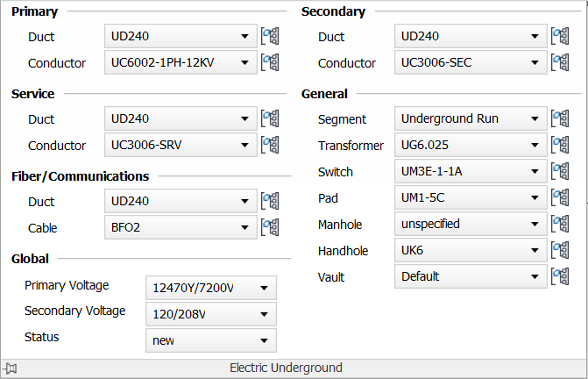Viewport: 588px width, 379px height.
Task: Click the icon beside Secondary Conductor dropdown
Action: point(560,63)
